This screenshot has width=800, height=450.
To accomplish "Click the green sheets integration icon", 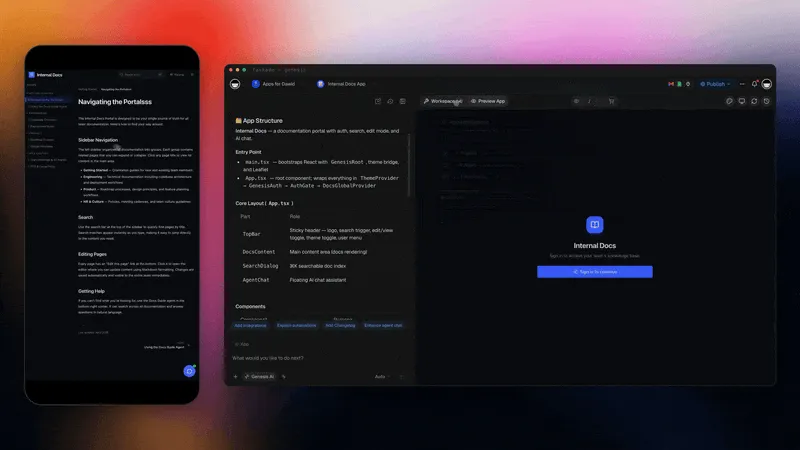I will (679, 84).
